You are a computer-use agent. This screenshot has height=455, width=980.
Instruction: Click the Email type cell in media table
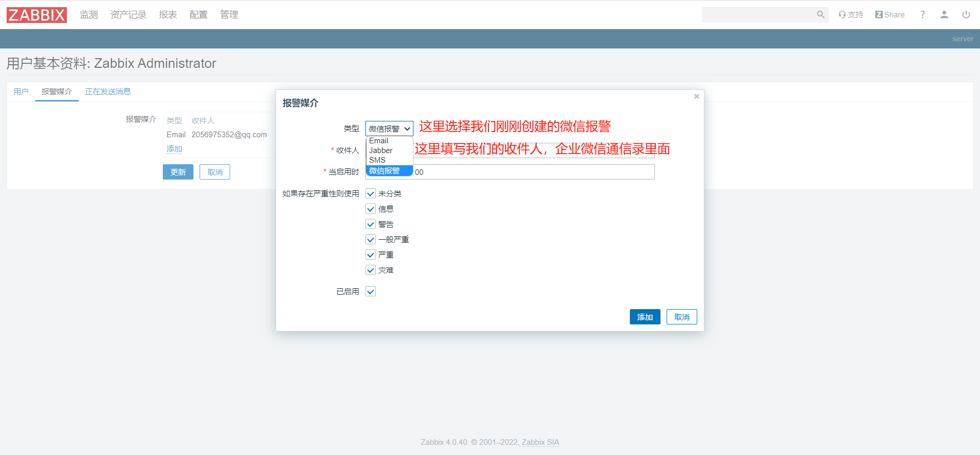pyautogui.click(x=176, y=135)
